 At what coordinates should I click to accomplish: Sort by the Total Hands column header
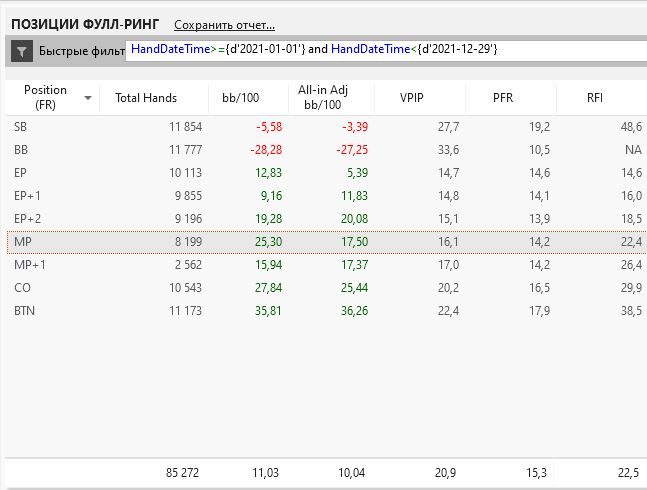click(x=146, y=98)
